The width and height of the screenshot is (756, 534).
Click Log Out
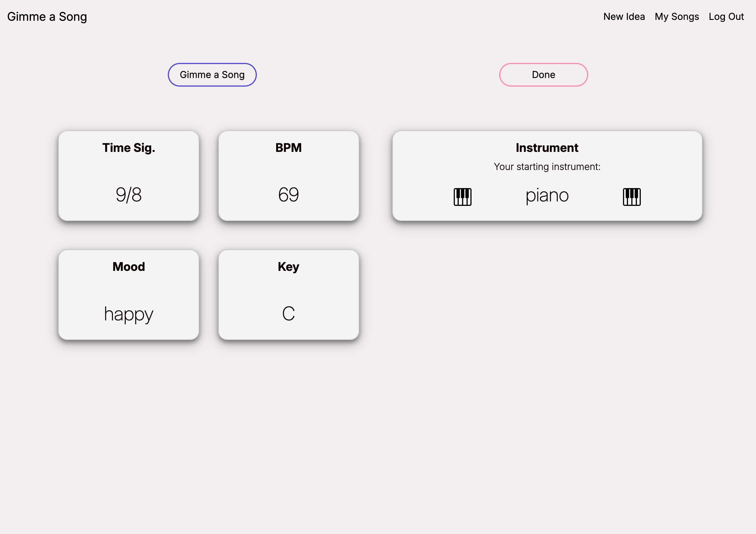point(727,16)
